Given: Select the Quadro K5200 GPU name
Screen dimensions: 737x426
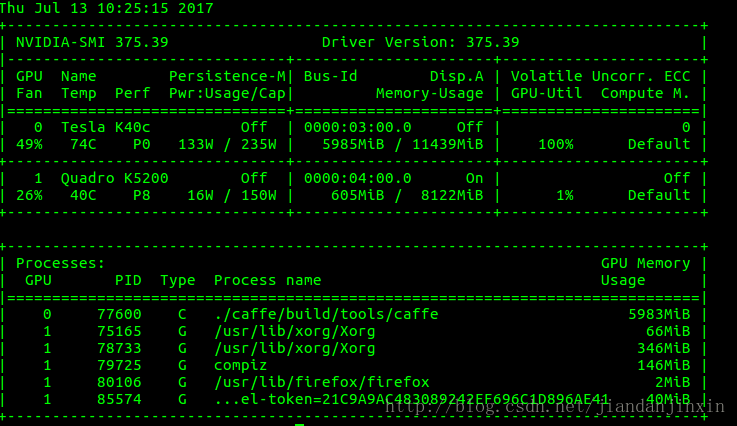Looking at the screenshot, I should [112, 178].
